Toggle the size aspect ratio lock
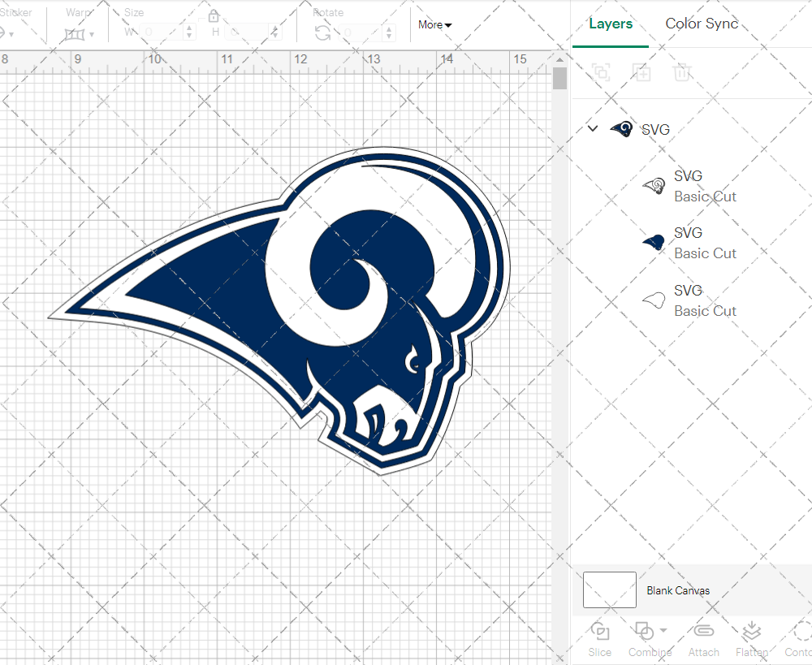The width and height of the screenshot is (812, 665). tap(214, 17)
